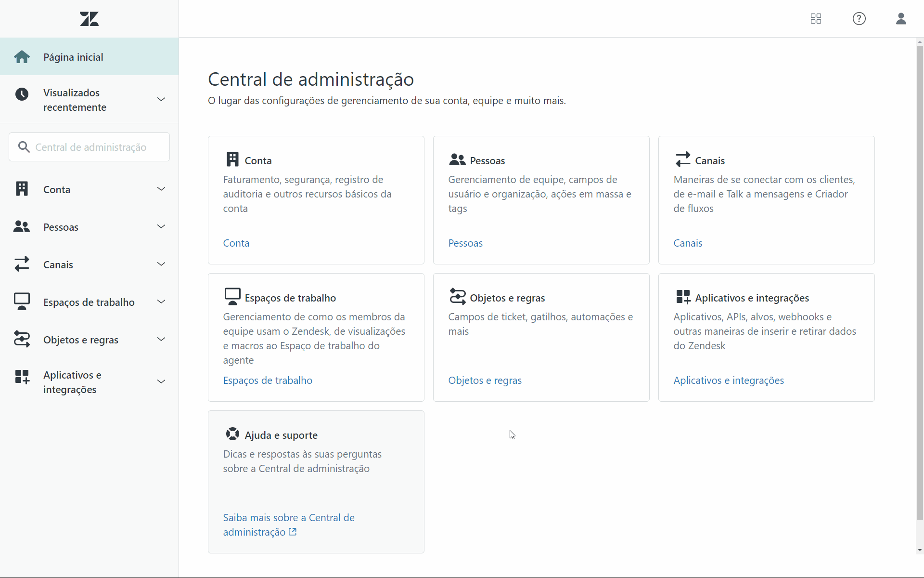Viewport: 924px width, 578px height.
Task: Open the user profile icon
Action: 901,19
